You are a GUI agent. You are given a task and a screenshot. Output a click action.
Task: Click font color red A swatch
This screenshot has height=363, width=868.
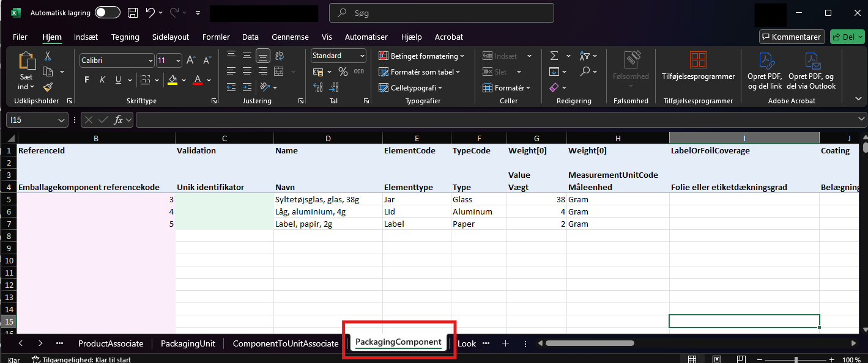pos(198,80)
